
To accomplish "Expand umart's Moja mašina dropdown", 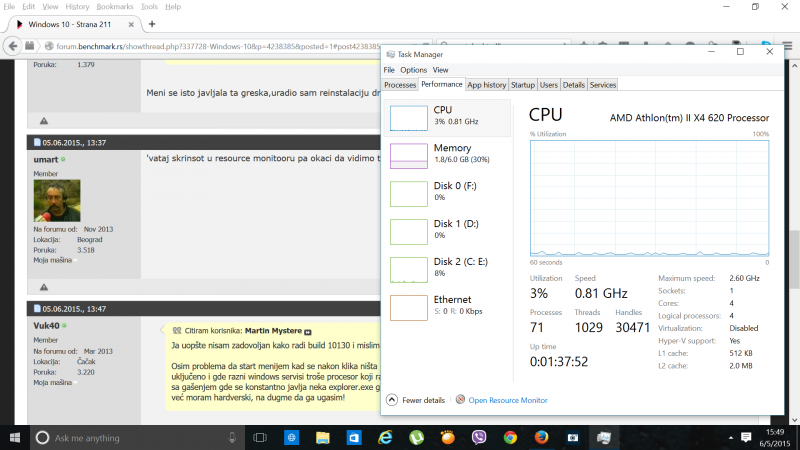I will click(x=75, y=261).
